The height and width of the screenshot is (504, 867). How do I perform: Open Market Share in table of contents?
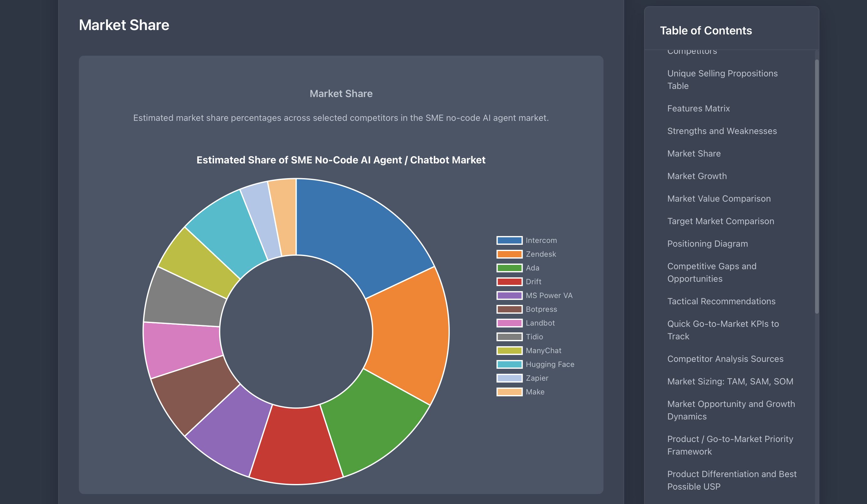coord(694,153)
